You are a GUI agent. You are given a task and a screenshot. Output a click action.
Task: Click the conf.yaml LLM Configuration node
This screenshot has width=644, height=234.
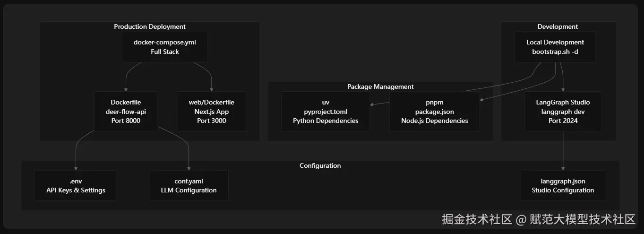click(x=189, y=186)
